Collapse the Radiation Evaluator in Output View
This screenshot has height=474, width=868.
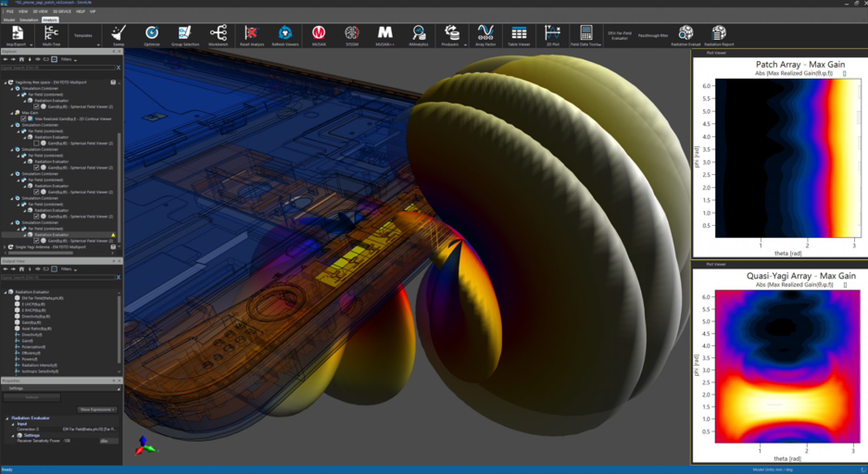[6, 292]
